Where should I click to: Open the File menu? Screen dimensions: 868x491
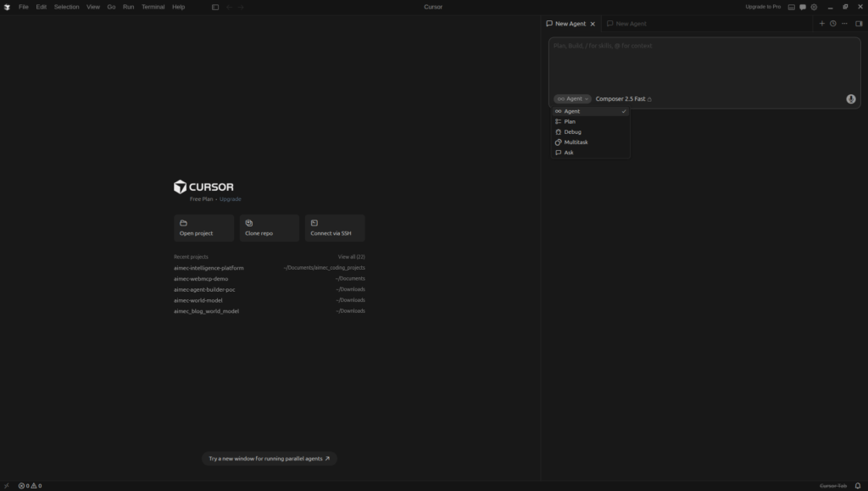point(23,7)
